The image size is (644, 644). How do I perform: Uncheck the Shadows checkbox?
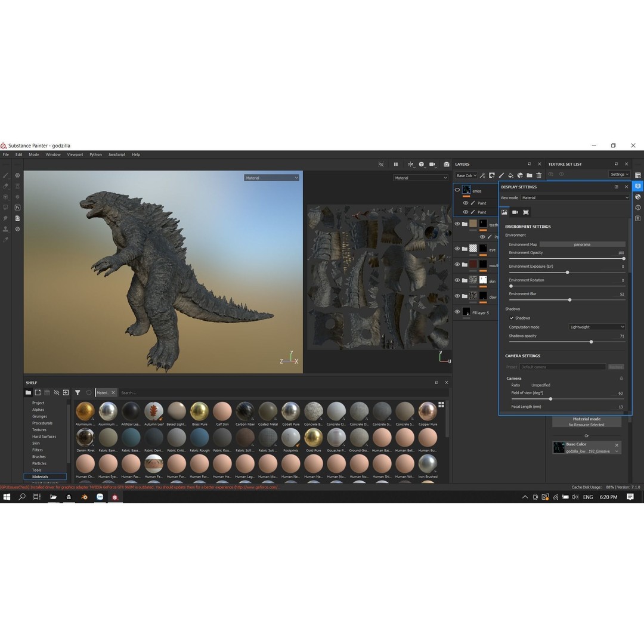click(512, 318)
